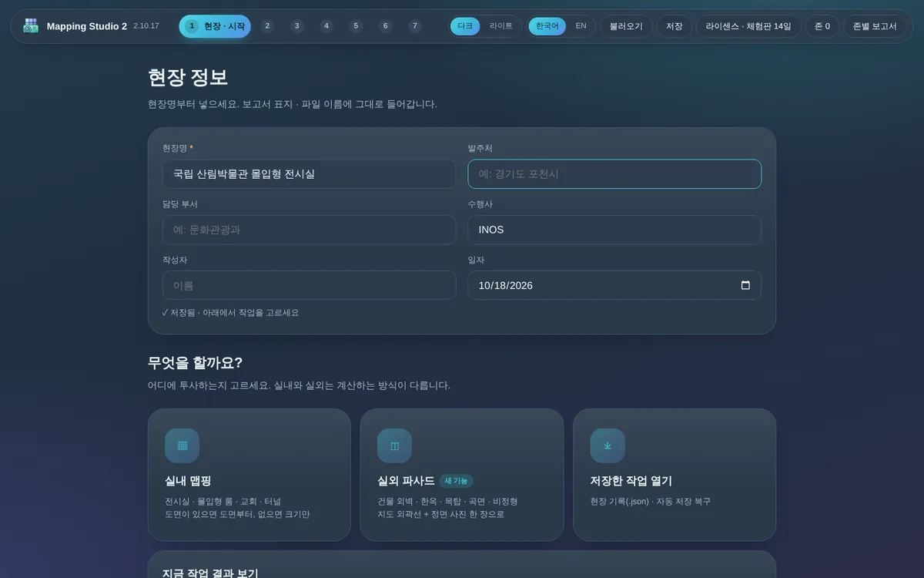Image resolution: width=924 pixels, height=578 pixels.
Task: Go to step 4
Action: tap(326, 26)
